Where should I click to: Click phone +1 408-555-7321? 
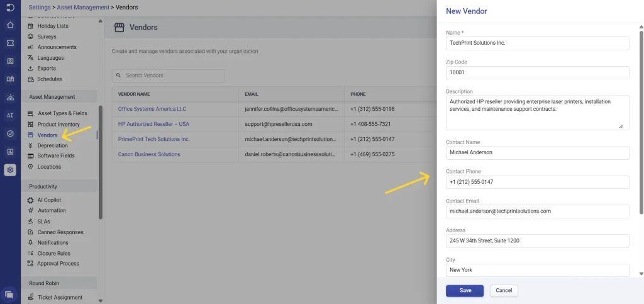370,123
